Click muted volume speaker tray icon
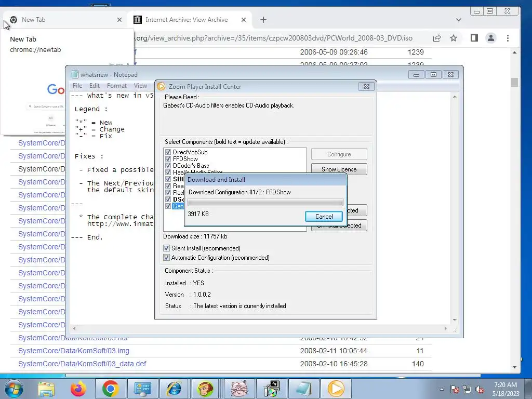The width and height of the screenshot is (532, 399). tap(480, 389)
